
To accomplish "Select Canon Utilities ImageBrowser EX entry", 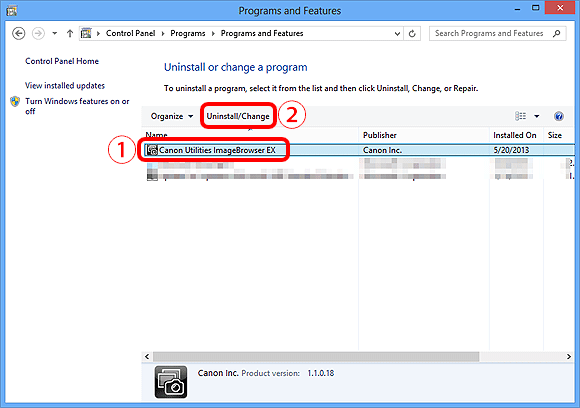I will 218,150.
